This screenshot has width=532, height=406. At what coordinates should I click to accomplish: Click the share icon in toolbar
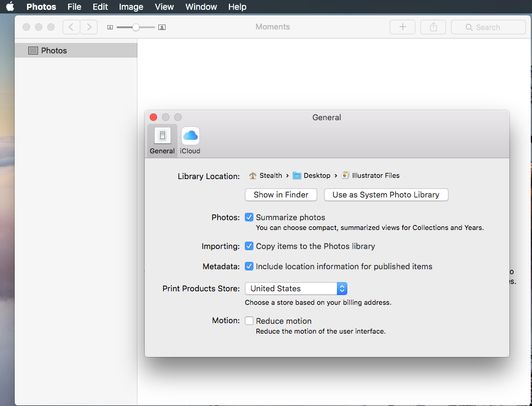433,27
